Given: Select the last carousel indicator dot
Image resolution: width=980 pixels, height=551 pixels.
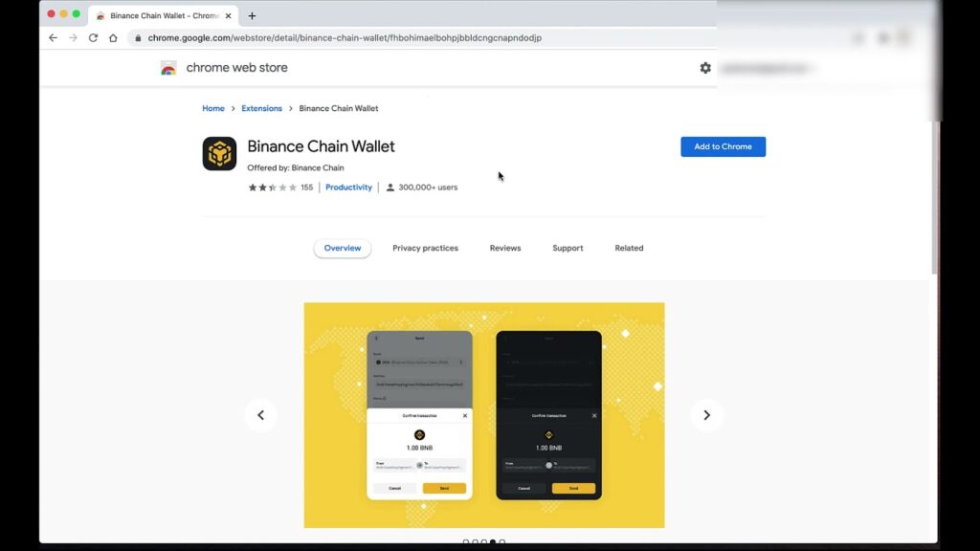Looking at the screenshot, I should pos(501,541).
